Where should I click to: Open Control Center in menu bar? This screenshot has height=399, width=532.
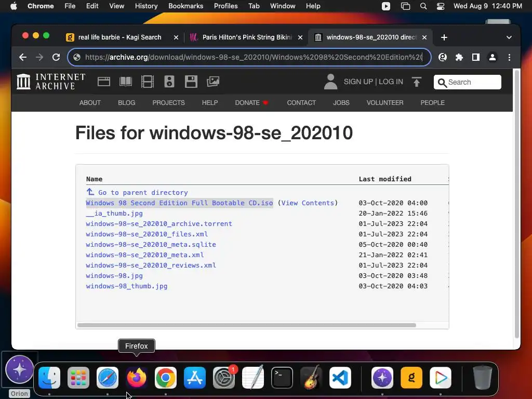(x=441, y=6)
